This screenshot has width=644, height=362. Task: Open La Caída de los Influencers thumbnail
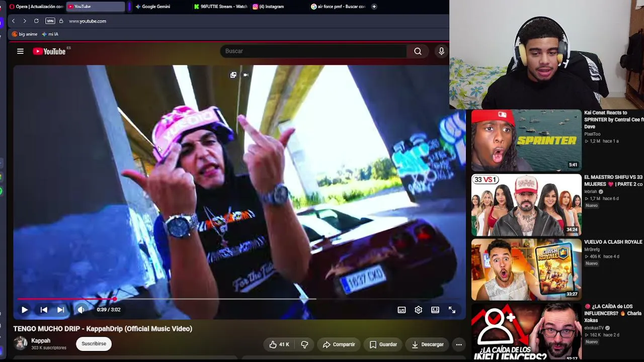pyautogui.click(x=526, y=332)
